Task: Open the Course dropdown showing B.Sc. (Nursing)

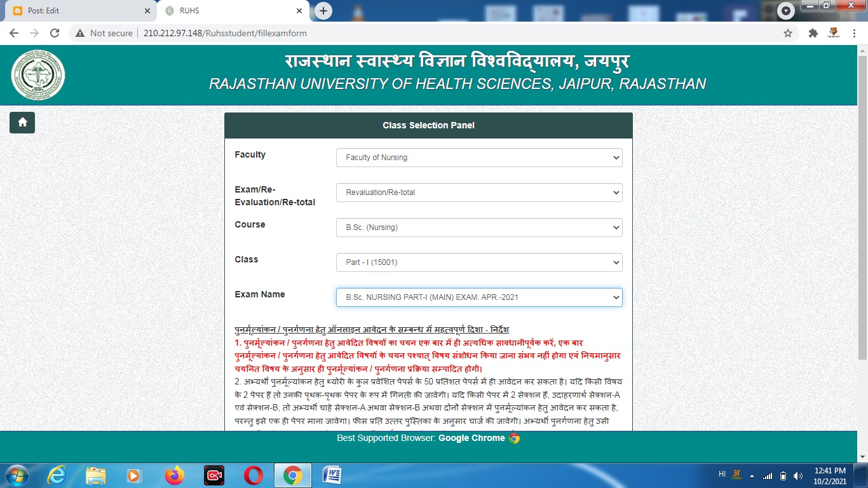Action: (479, 227)
